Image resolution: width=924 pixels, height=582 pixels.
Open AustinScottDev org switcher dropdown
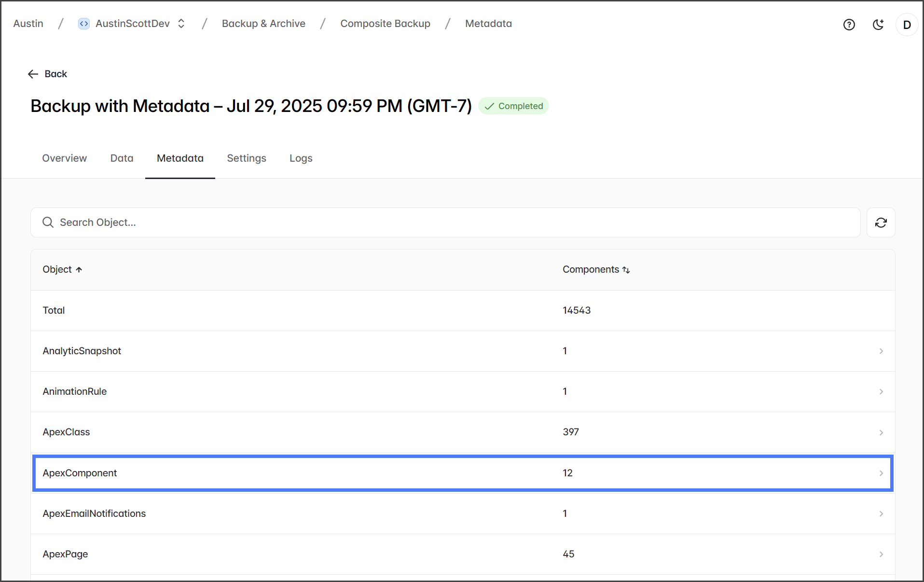[181, 24]
